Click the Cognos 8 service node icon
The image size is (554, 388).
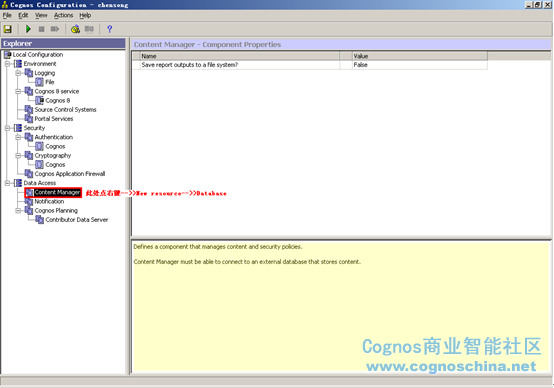coord(29,91)
